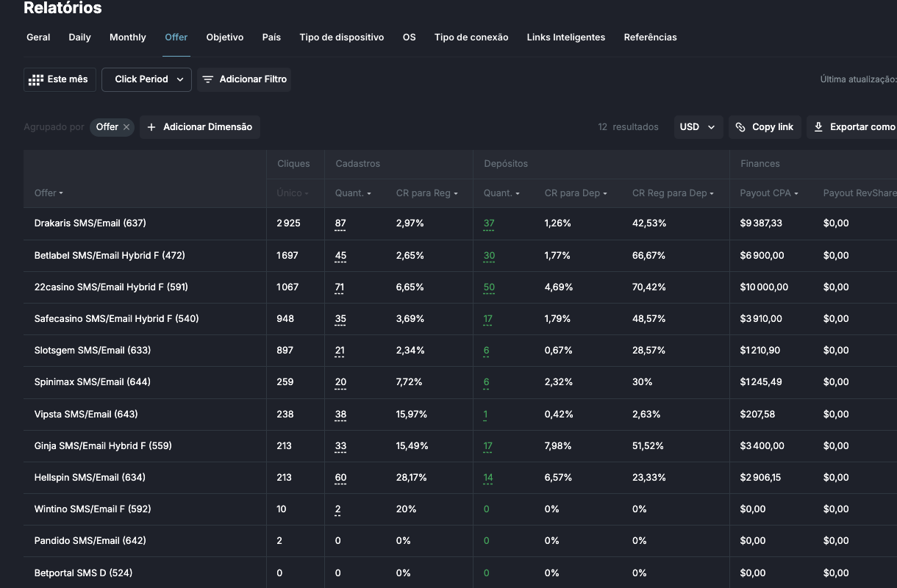Open the Tipo de dispositivo tab
Screen dimensions: 897x588
[x=342, y=37]
